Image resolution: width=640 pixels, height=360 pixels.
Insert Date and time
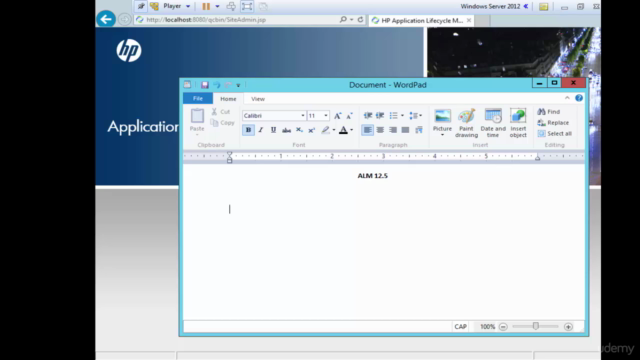[x=493, y=122]
